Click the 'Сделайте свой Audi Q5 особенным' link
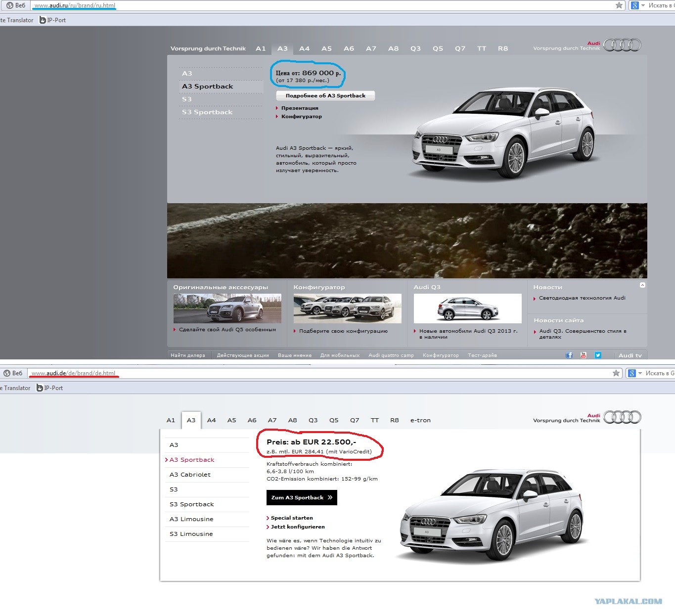This screenshot has width=675, height=616. [227, 330]
